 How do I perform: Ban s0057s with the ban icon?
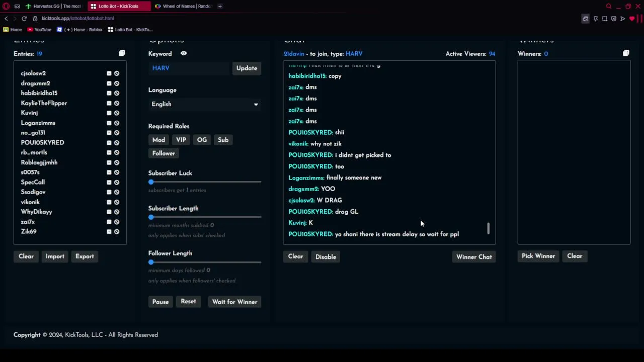click(x=117, y=172)
